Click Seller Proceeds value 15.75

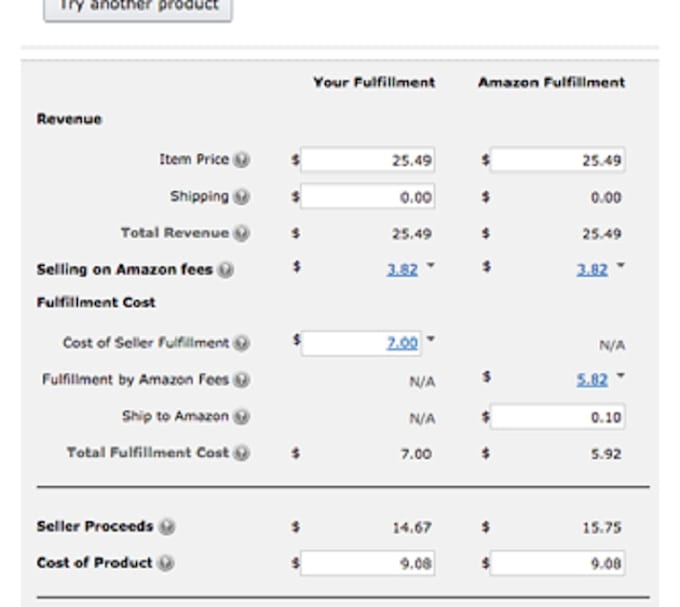[x=602, y=528]
